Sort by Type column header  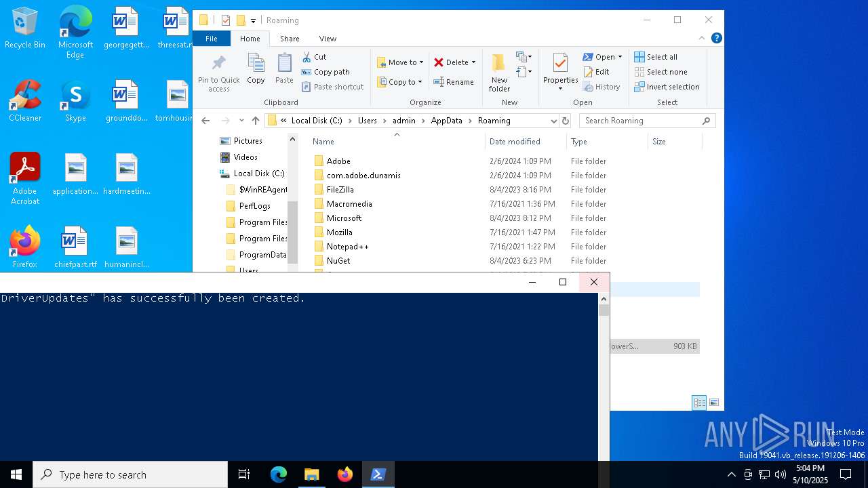point(607,142)
